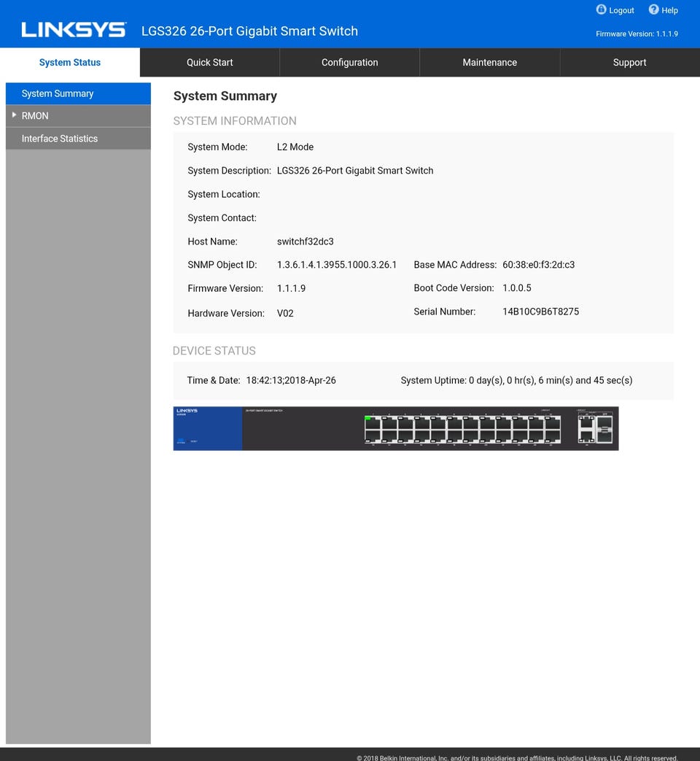The width and height of the screenshot is (700, 761).
Task: Click the System Contact label
Action: click(x=222, y=218)
